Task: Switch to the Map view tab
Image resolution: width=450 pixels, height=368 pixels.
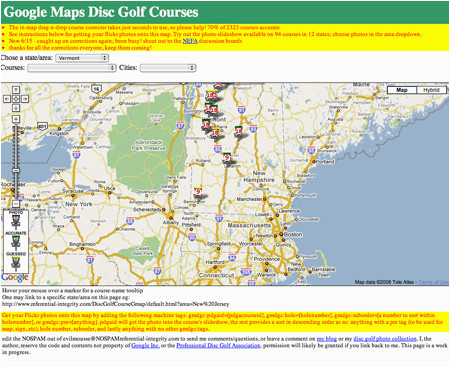Action: click(402, 90)
